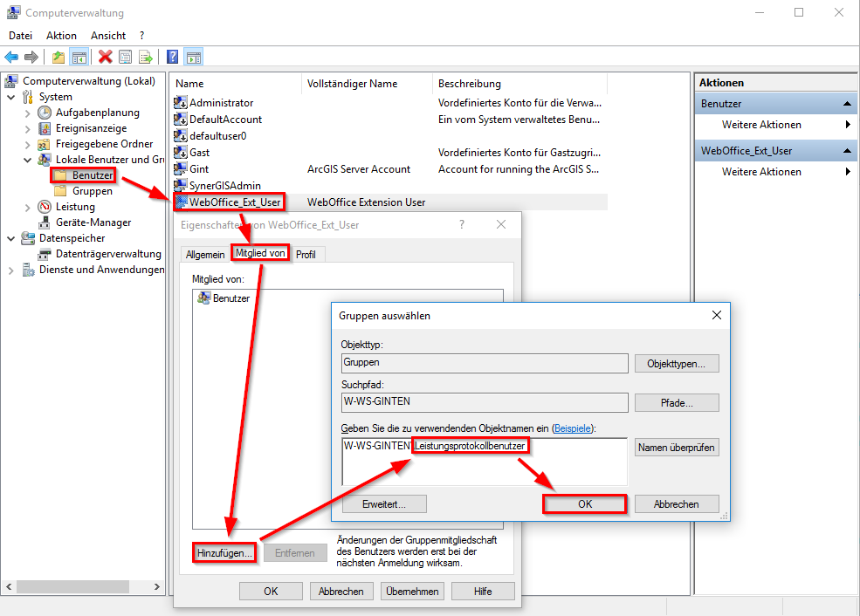
Task: Click the Gast user icon
Action: (x=181, y=153)
